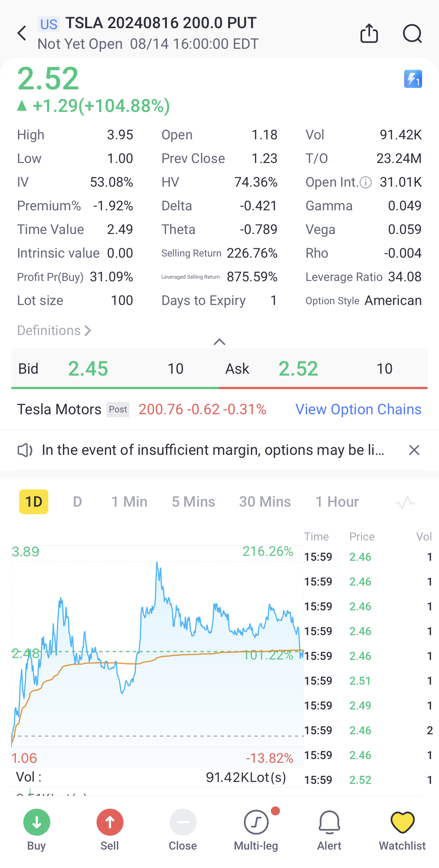Tap the Close position button

[x=183, y=823]
